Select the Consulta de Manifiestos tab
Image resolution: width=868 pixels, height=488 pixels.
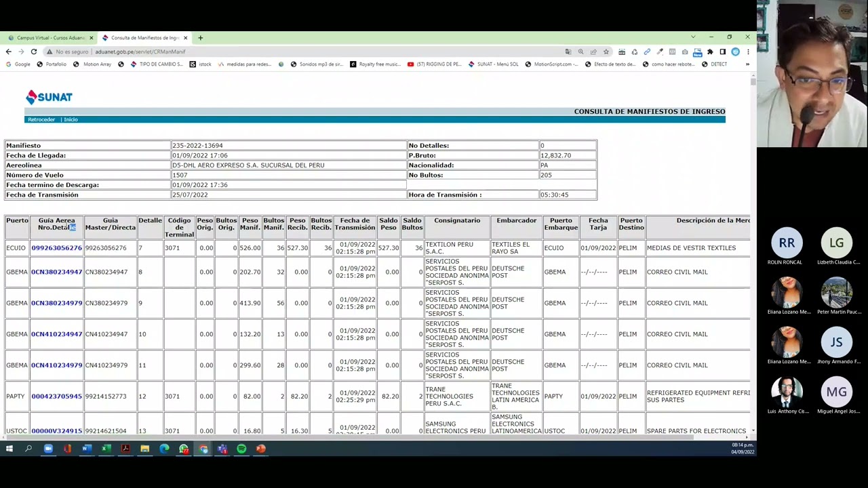[x=144, y=38]
